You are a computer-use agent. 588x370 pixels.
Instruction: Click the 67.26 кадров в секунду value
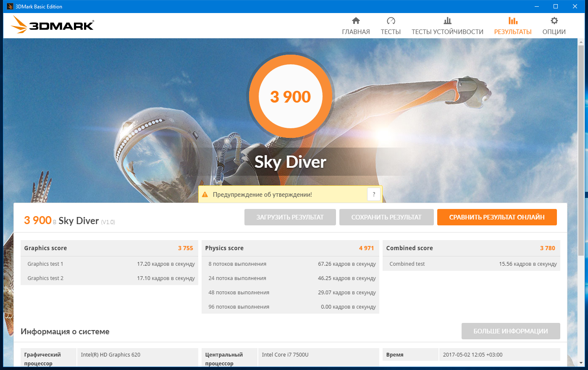point(347,264)
